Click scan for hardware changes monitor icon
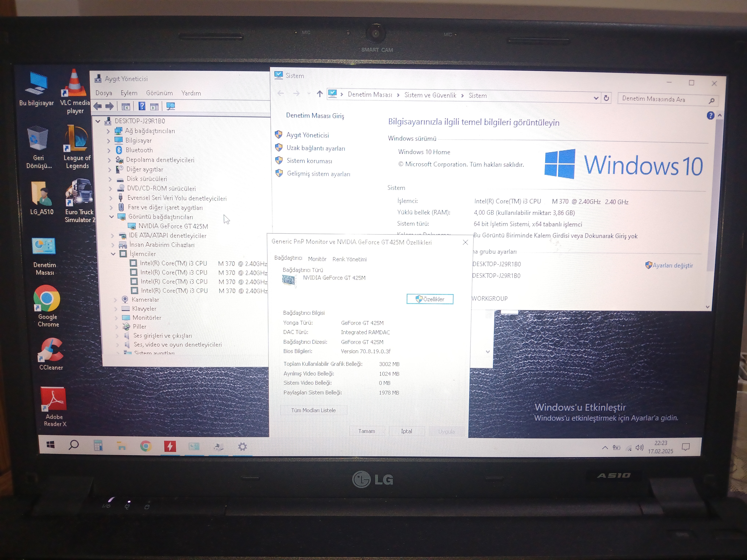The width and height of the screenshot is (747, 560). [x=170, y=107]
